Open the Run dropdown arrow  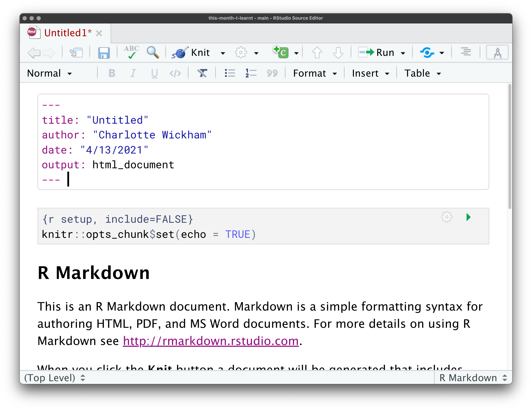[x=403, y=53]
